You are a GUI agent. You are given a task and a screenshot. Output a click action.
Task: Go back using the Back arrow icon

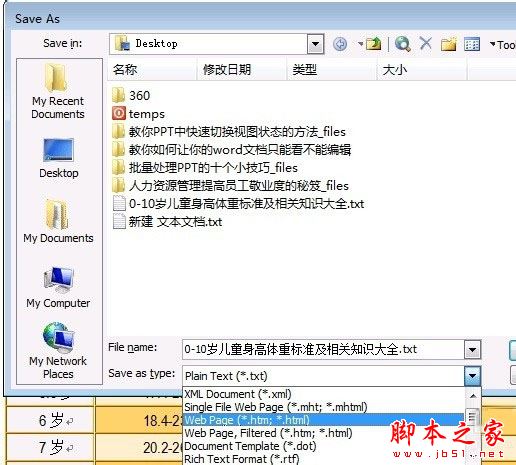point(340,44)
